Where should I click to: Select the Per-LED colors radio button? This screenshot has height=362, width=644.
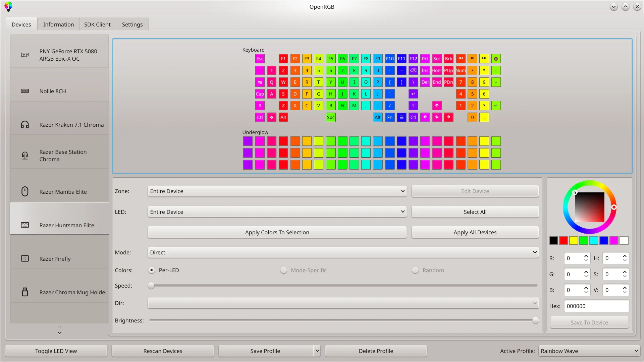(152, 270)
